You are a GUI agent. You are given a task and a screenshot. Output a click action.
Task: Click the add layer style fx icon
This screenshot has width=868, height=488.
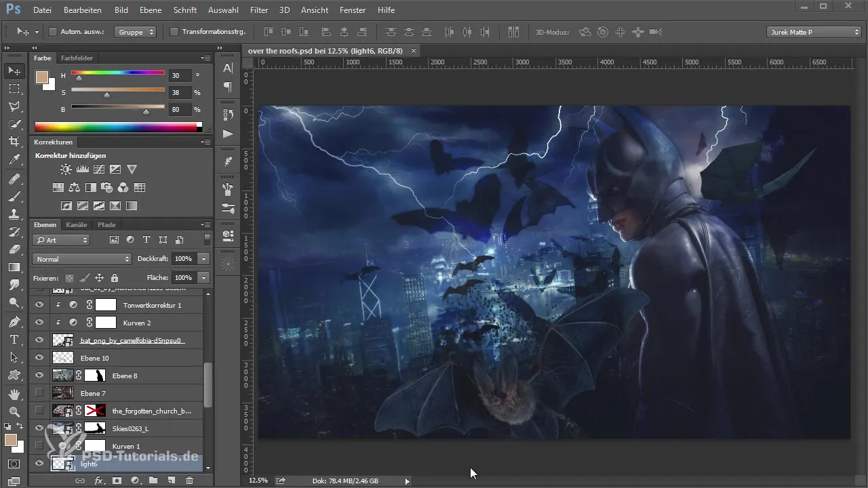point(98,480)
